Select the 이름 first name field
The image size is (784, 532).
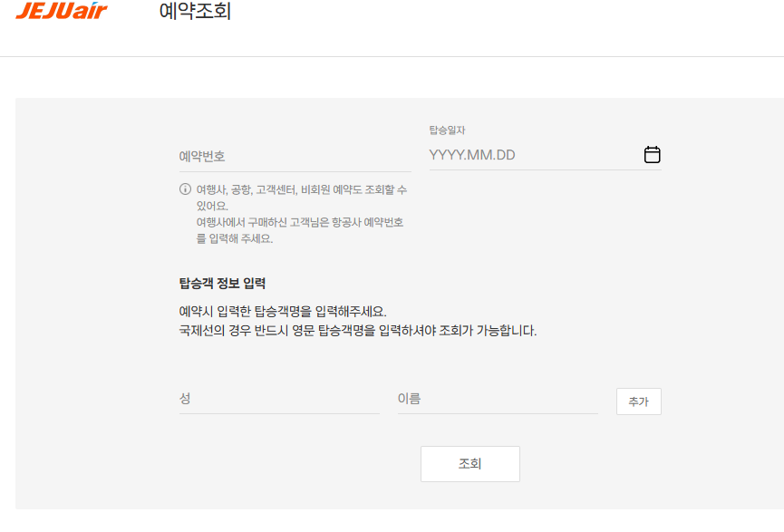(489, 401)
